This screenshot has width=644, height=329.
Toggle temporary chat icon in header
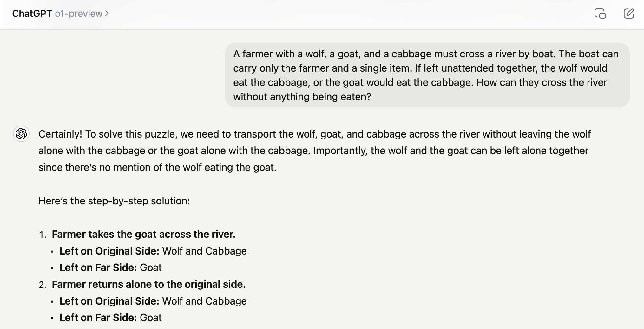[600, 14]
